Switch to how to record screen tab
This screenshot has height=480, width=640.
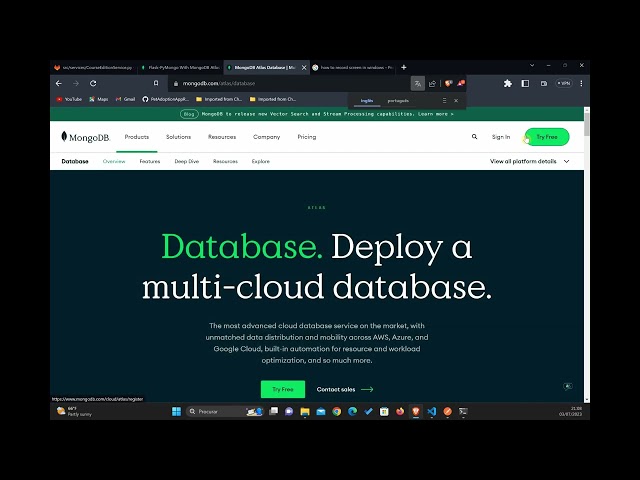point(353,67)
